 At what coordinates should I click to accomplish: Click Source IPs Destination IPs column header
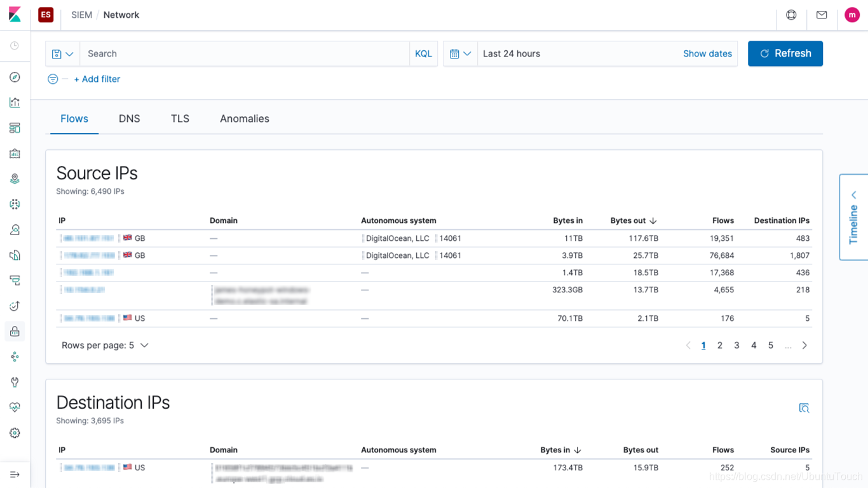(782, 220)
